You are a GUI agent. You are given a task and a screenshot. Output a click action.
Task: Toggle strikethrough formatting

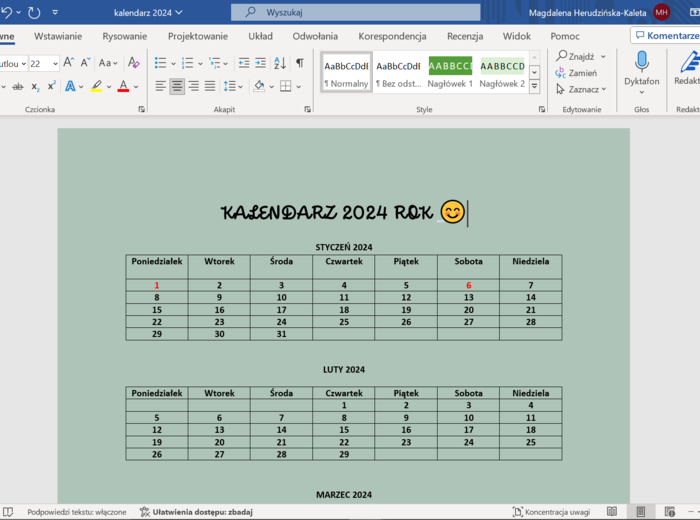click(18, 87)
